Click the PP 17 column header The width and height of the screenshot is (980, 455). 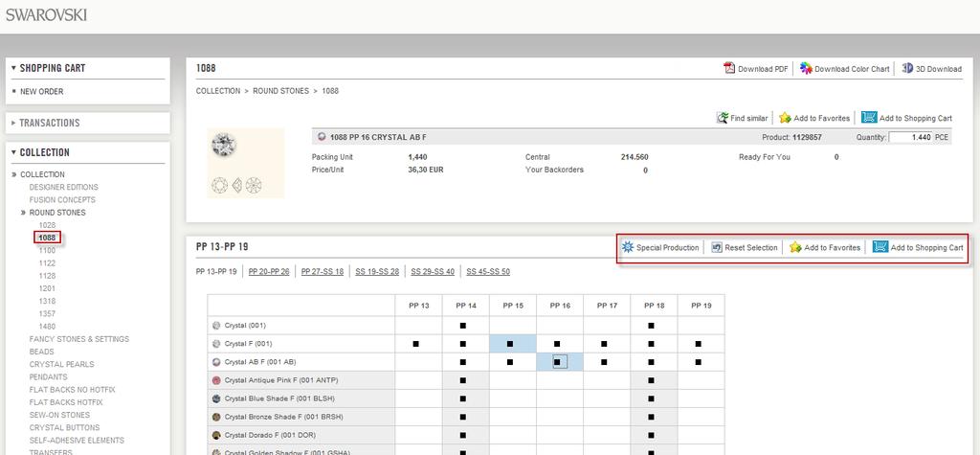[607, 306]
